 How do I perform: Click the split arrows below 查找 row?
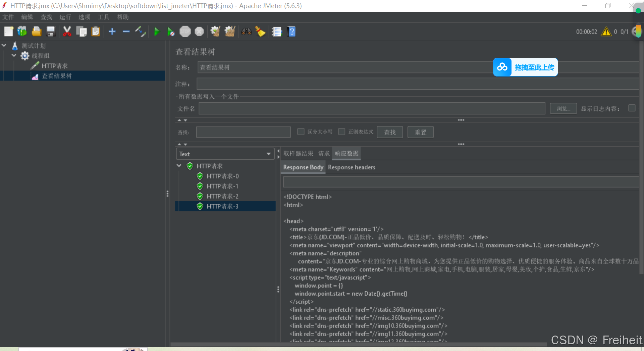pyautogui.click(x=182, y=144)
